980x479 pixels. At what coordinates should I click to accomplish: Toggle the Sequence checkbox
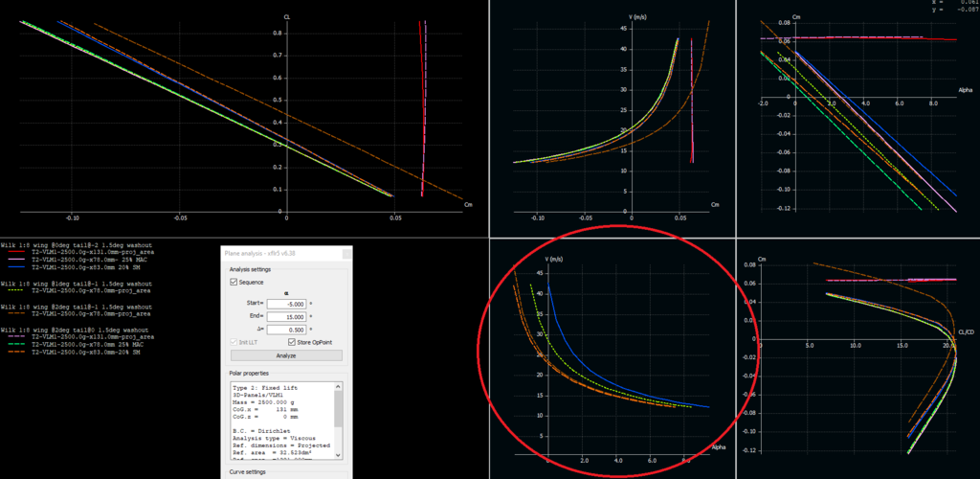pos(234,283)
